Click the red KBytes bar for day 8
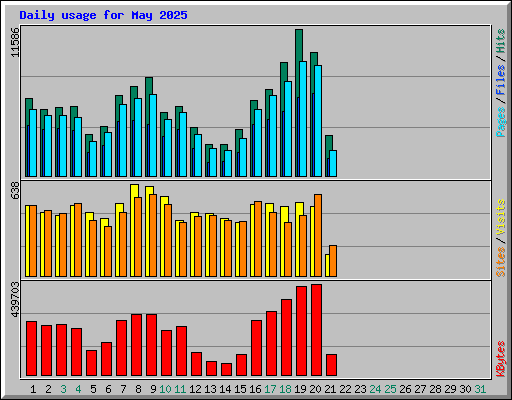The image size is (512, 400). click(x=136, y=345)
